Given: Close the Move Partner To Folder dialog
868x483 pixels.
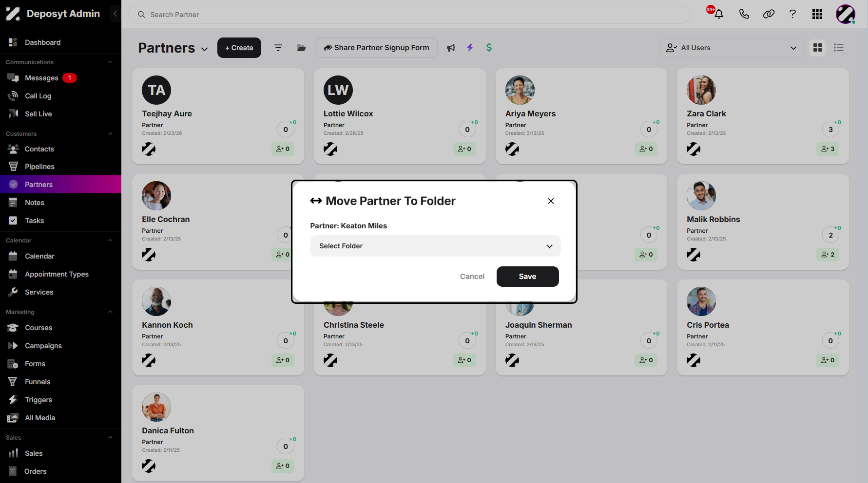Looking at the screenshot, I should 551,201.
